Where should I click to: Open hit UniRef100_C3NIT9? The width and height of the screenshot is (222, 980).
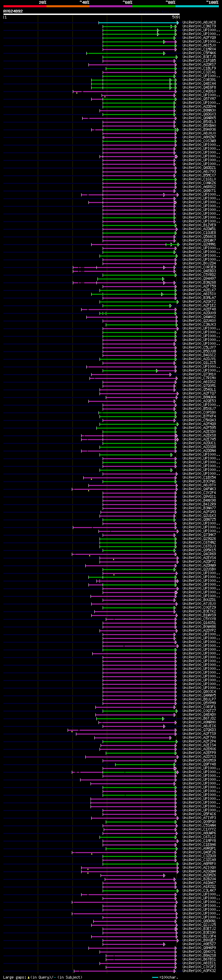tap(199, 26)
